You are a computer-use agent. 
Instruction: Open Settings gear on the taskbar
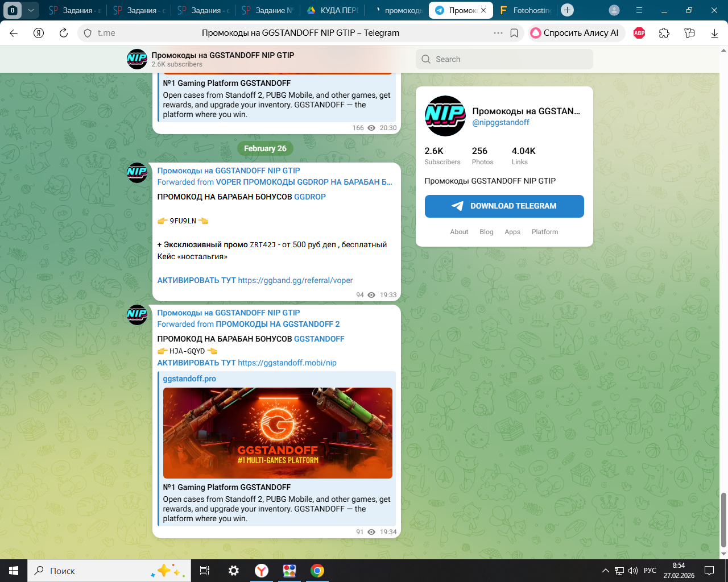[233, 571]
